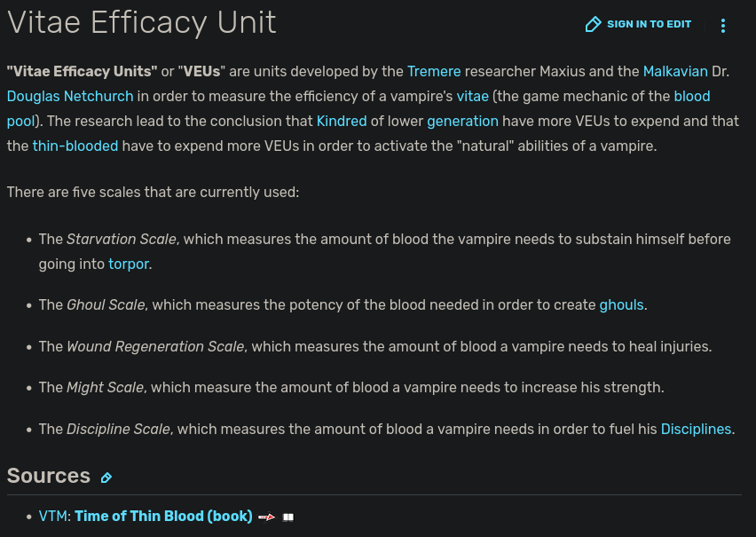Open the generation link
The image size is (756, 537).
(462, 121)
